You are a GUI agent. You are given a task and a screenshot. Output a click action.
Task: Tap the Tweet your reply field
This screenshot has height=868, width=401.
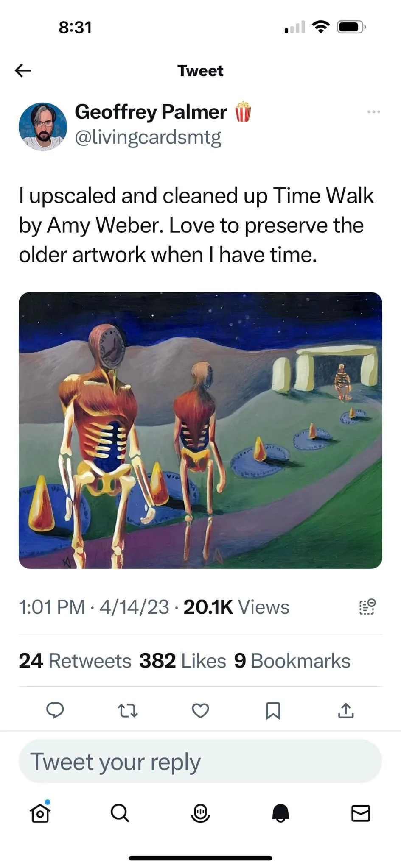coord(200,761)
